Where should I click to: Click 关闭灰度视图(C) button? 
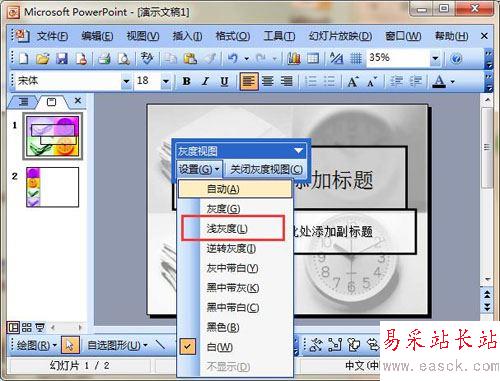266,169
